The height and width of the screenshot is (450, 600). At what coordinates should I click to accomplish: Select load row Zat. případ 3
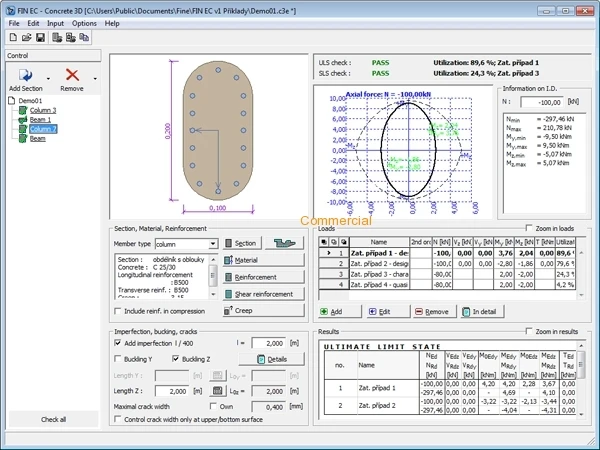point(447,274)
